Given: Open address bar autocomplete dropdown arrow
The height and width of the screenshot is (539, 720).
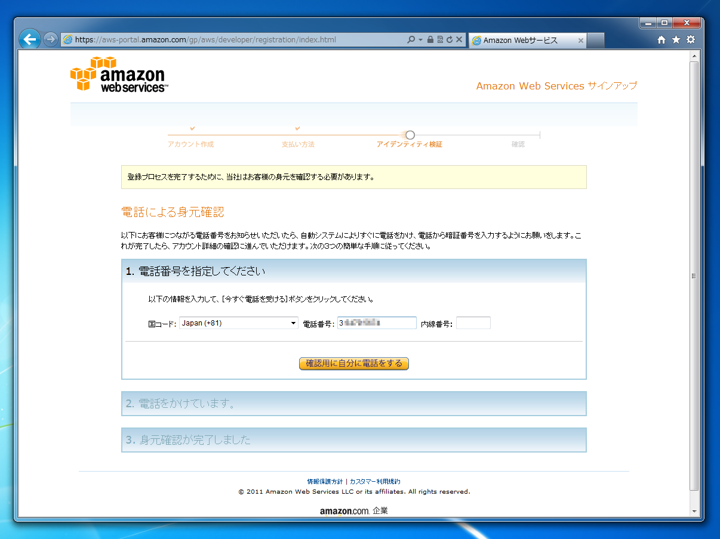Looking at the screenshot, I should (420, 39).
